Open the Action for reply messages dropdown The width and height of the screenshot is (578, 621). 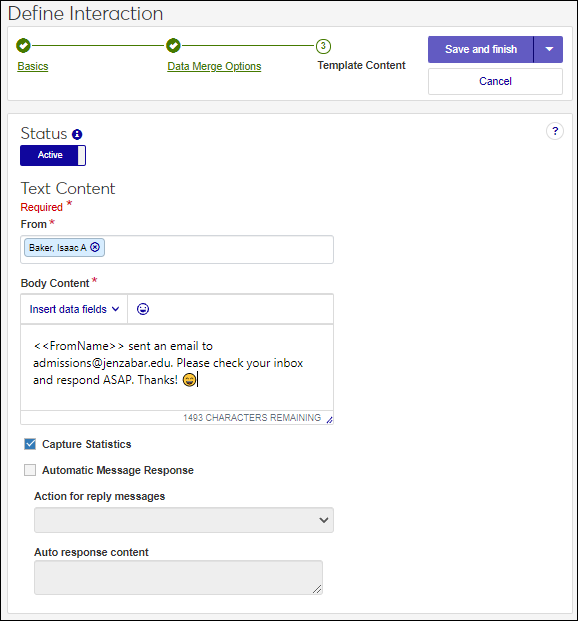pyautogui.click(x=184, y=520)
